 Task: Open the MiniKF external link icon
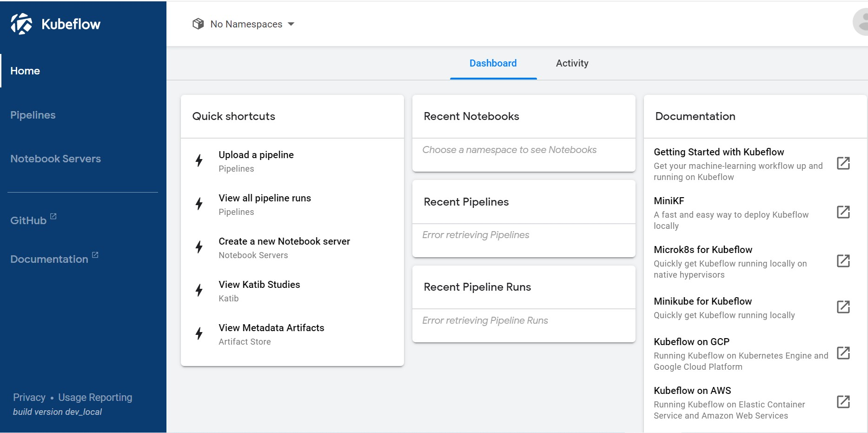click(843, 212)
